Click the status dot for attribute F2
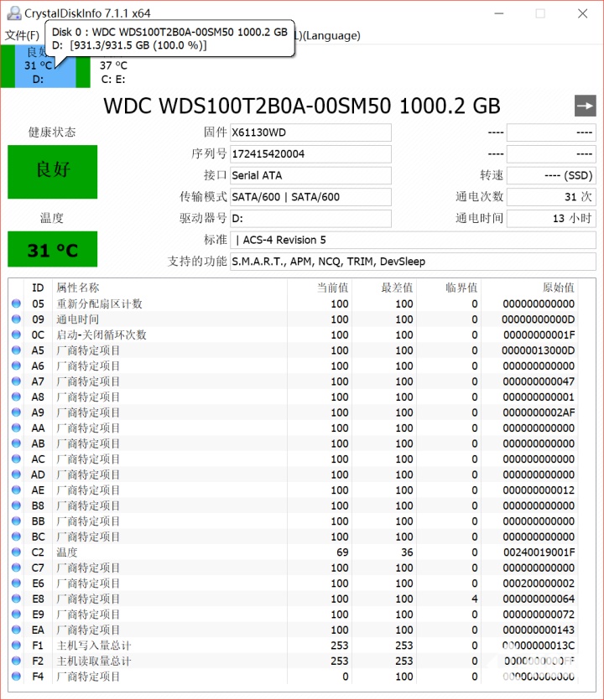604x700 pixels. click(x=17, y=661)
